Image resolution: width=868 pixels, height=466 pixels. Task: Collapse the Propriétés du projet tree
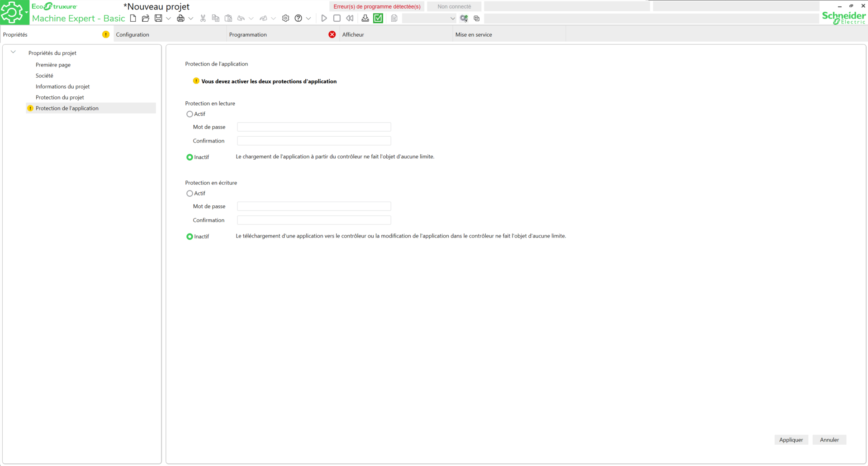[13, 52]
